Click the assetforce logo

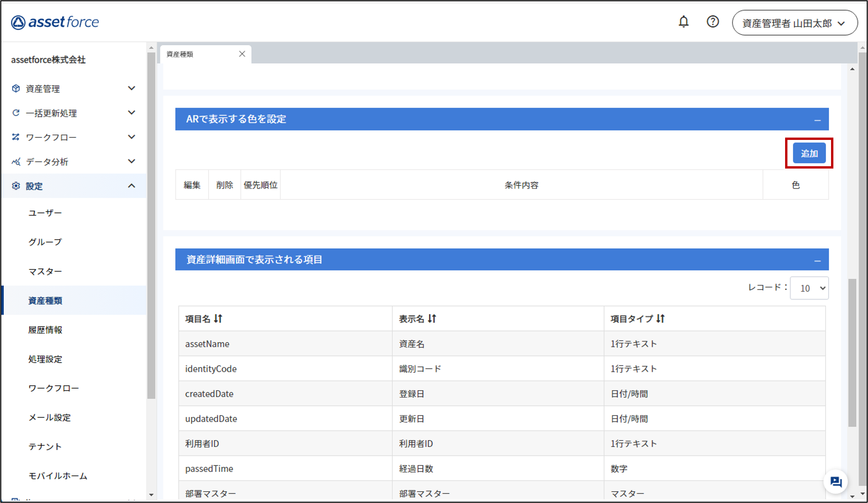[x=55, y=22]
